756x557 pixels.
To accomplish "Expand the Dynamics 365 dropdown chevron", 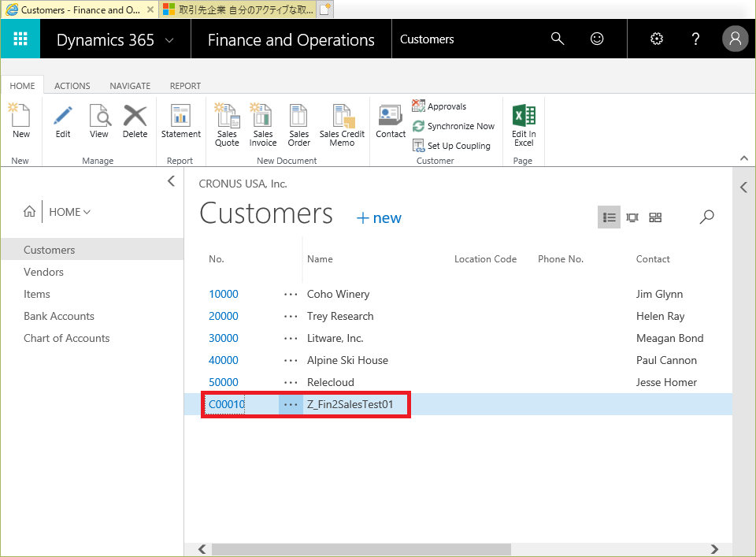I will [169, 40].
